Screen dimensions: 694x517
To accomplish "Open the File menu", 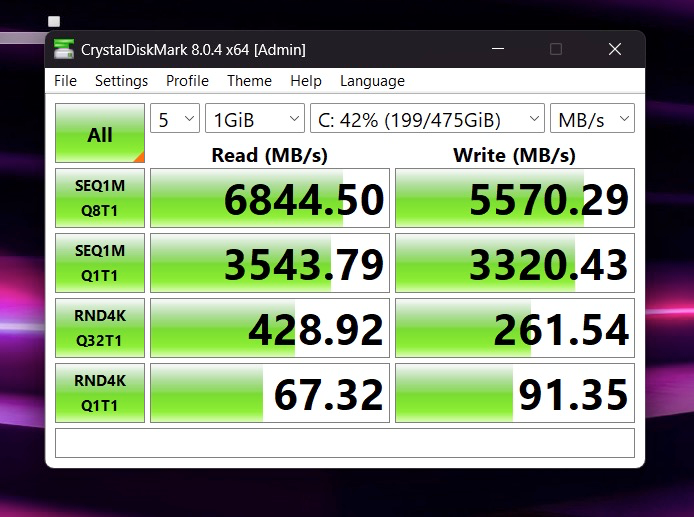I will pos(66,81).
